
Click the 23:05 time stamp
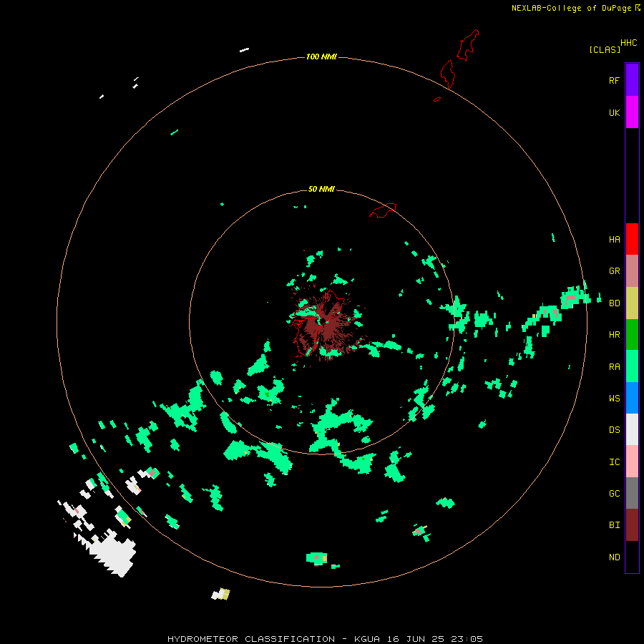click(x=467, y=639)
